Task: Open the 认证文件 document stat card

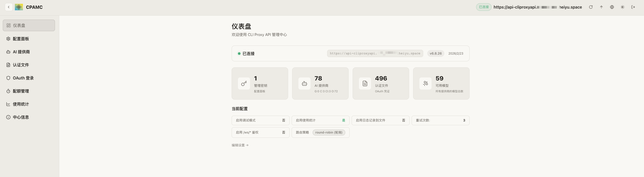Action: (381, 83)
